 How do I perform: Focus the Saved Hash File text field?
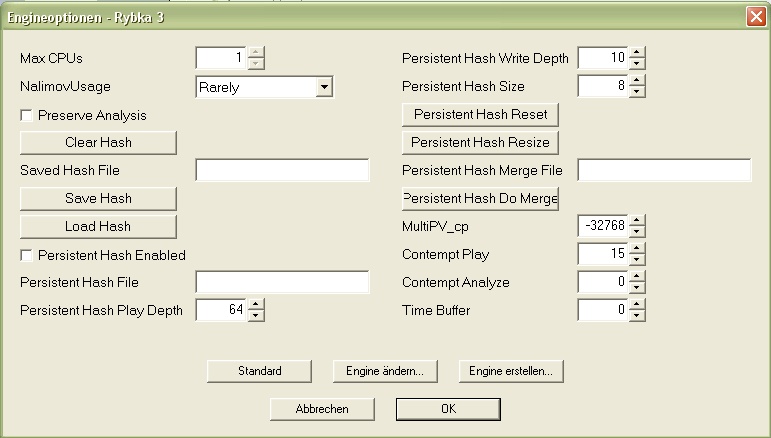point(282,170)
